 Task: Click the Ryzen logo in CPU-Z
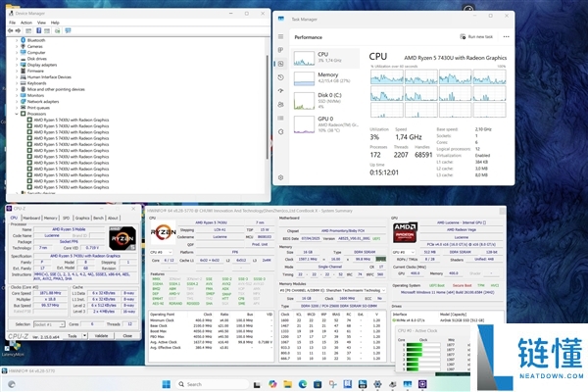click(122, 238)
